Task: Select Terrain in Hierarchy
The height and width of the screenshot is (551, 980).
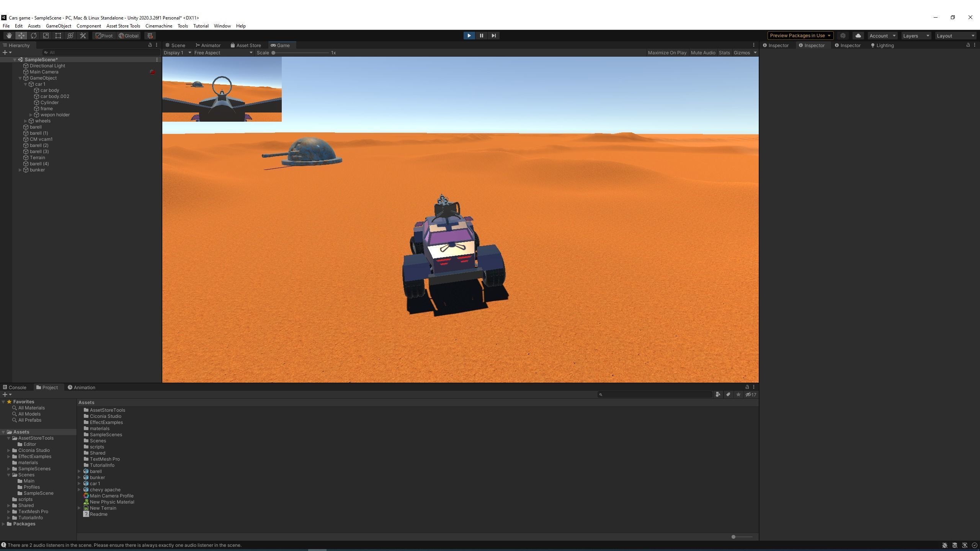Action: coord(38,158)
